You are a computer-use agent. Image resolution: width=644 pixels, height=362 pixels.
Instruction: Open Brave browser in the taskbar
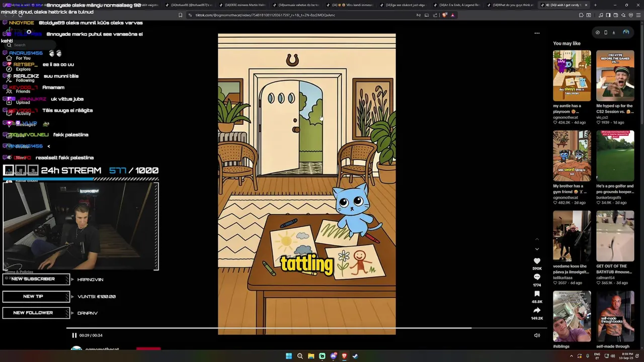[344, 356]
